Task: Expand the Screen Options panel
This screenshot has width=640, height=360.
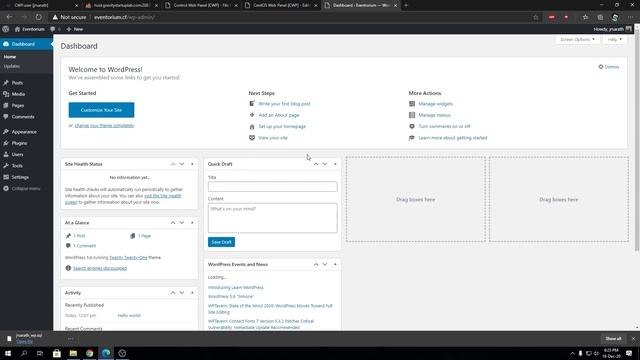Action: pyautogui.click(x=577, y=40)
